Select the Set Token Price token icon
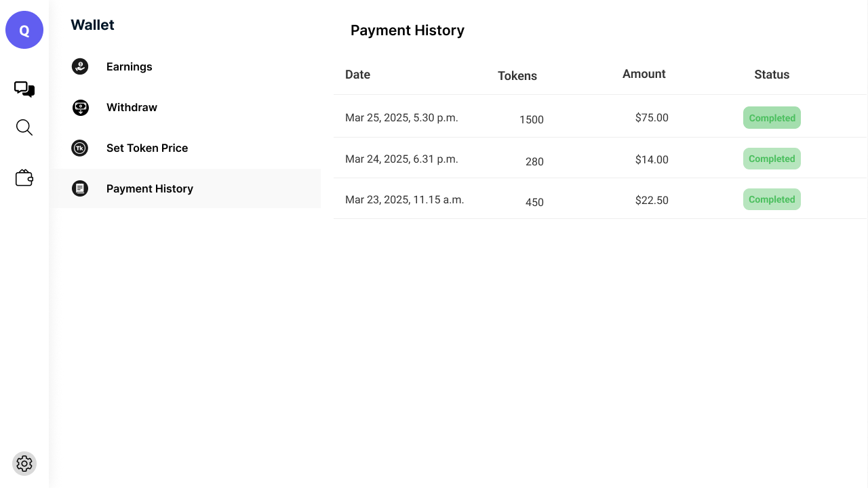The width and height of the screenshot is (868, 488). (x=80, y=148)
